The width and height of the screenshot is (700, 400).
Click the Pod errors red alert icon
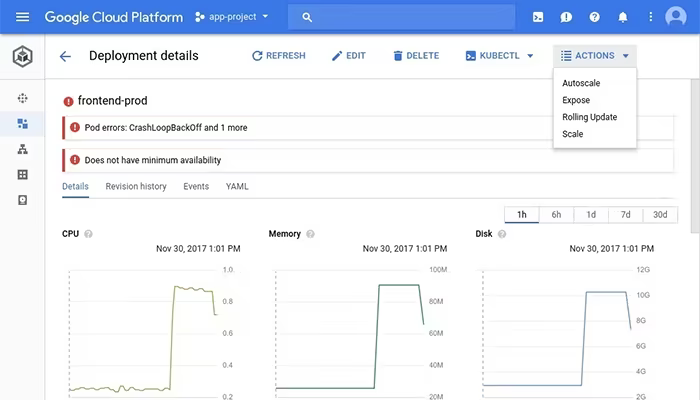(x=75, y=127)
